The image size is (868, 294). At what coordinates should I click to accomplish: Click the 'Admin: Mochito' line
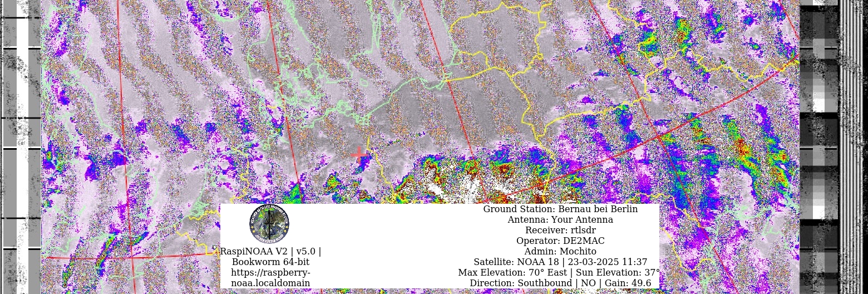[560, 252]
